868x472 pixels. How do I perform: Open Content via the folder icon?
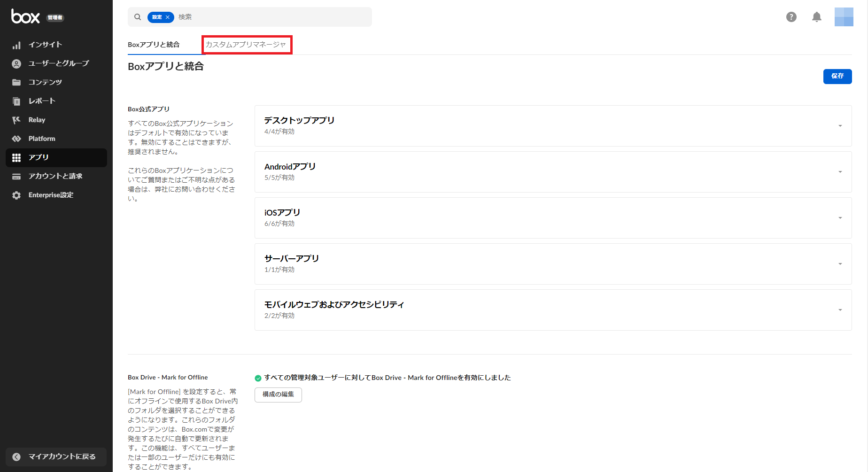(x=16, y=83)
